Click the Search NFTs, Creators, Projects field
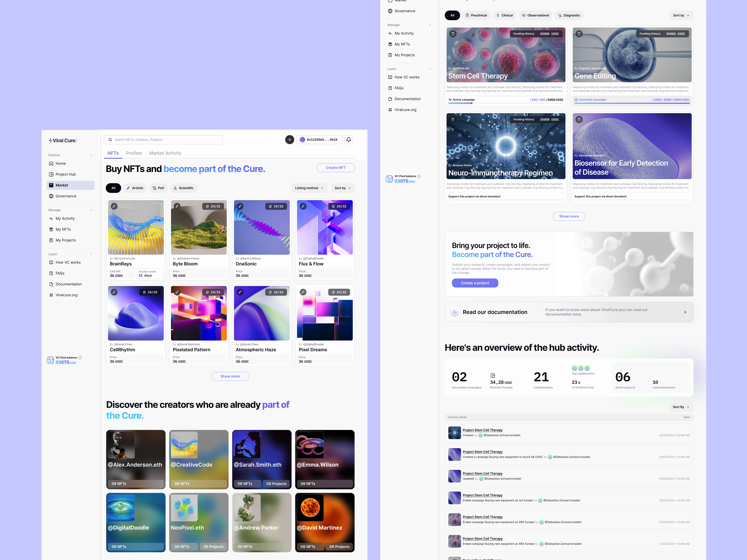 point(163,140)
